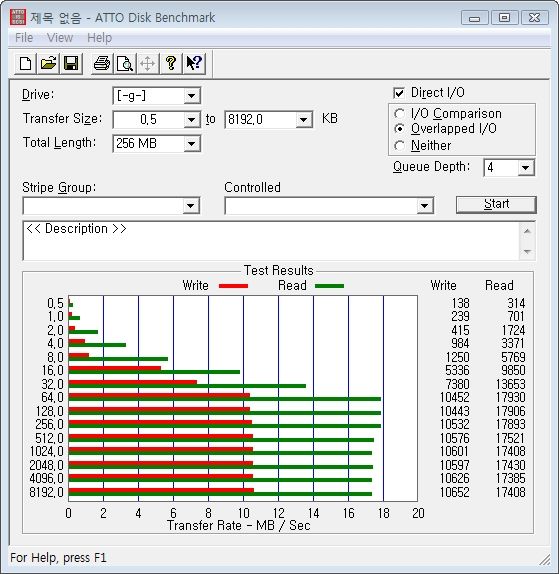Viewport: 559px width, 574px height.
Task: Select the Neither radio button
Action: pos(399,146)
